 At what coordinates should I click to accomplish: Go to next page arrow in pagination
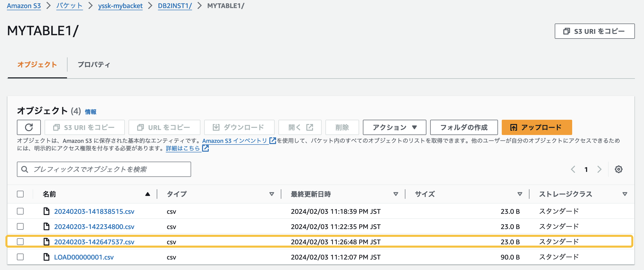click(599, 169)
